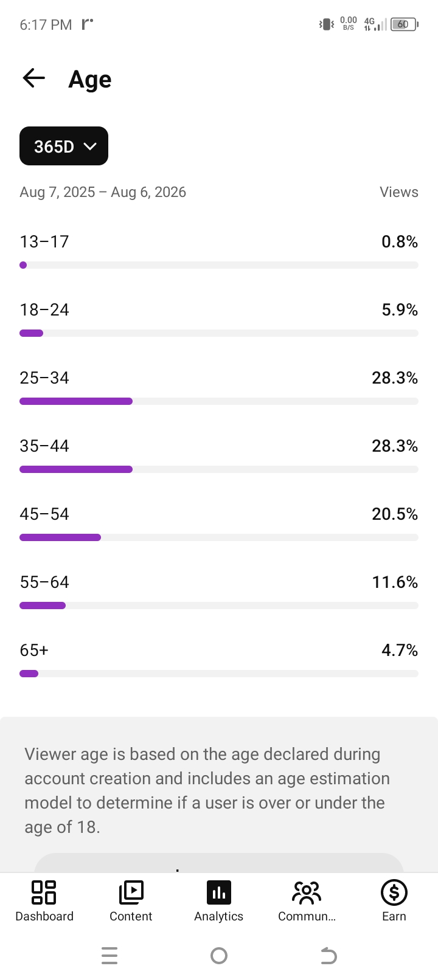Viewport: 438px width, 980px height.
Task: Tap the viewer age information note
Action: pyautogui.click(x=207, y=790)
